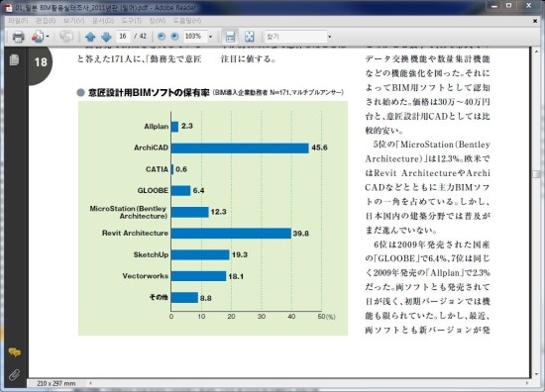Viewport: 545px width, 392px height.
Task: Expand the find box options arrow
Action: 330,37
